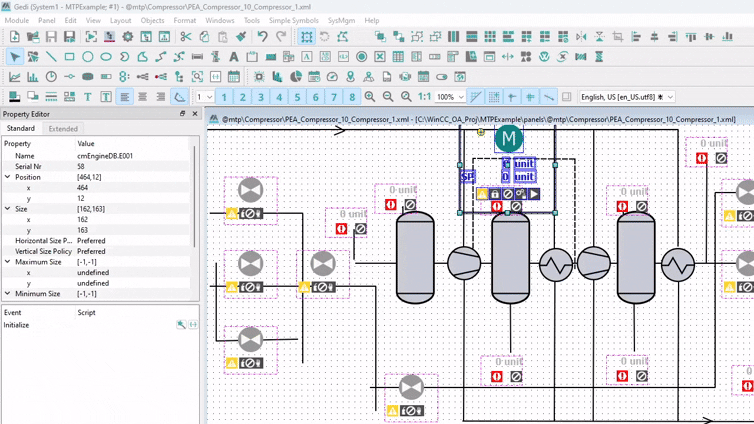The width and height of the screenshot is (754, 424).
Task: Collapse the Maximum Size property row
Action: pyautogui.click(x=8, y=262)
